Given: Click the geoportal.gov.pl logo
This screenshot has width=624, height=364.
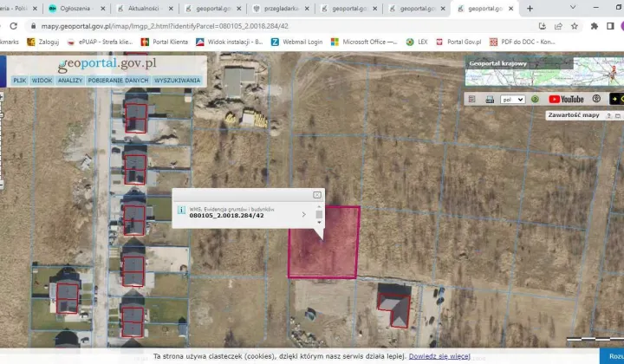Looking at the screenshot, I should [x=107, y=64].
